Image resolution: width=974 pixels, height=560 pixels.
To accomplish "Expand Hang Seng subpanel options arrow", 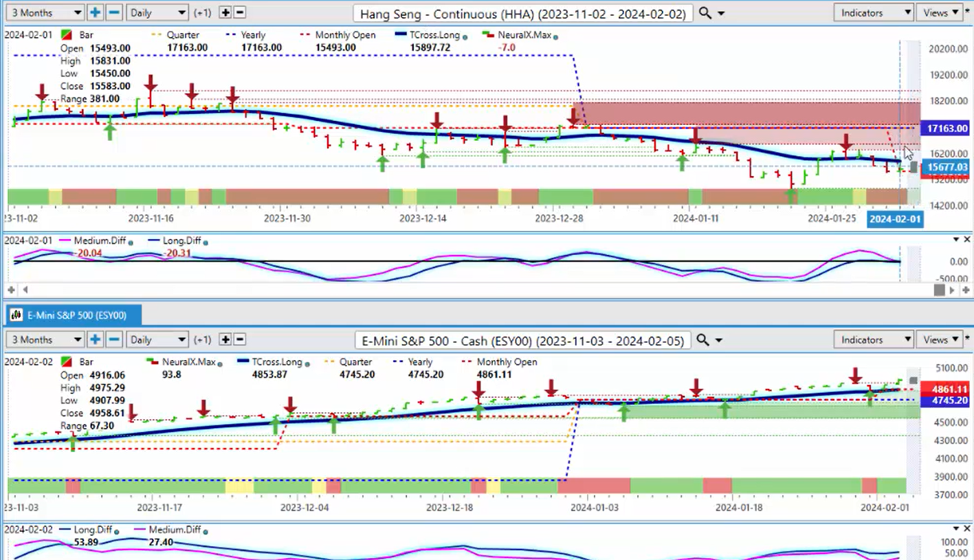I will pyautogui.click(x=955, y=239).
